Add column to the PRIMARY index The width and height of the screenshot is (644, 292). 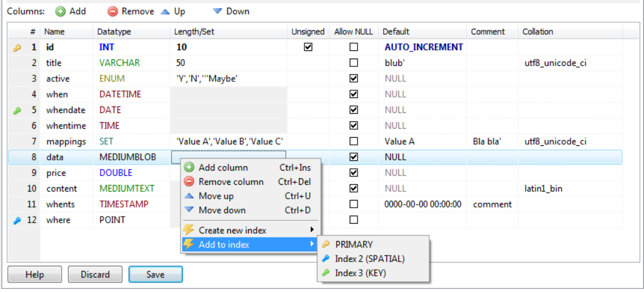click(x=373, y=245)
